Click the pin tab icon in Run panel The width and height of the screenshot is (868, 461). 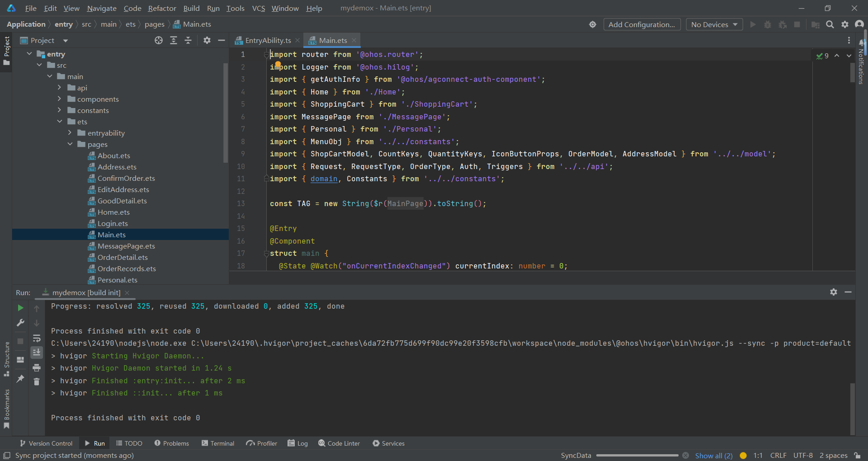click(x=20, y=378)
